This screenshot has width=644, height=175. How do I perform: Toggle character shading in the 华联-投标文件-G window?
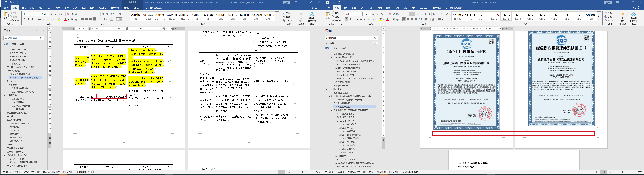coord(394,19)
